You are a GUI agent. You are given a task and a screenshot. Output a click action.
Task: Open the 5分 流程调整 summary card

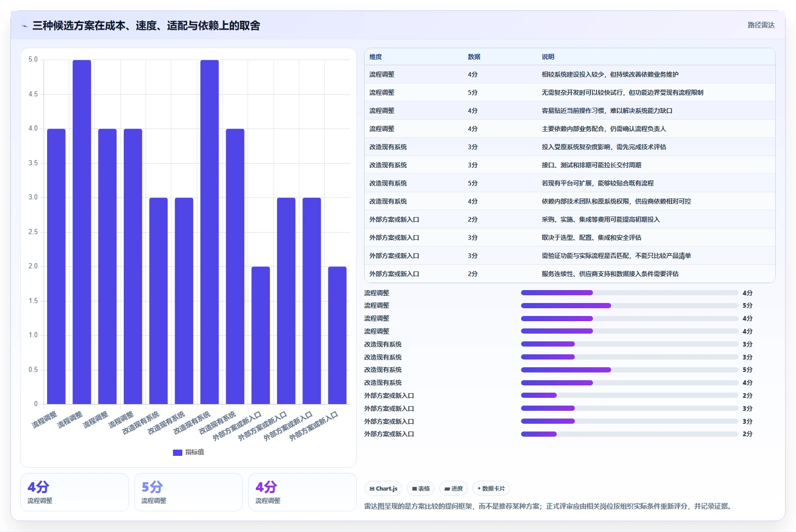(x=189, y=492)
